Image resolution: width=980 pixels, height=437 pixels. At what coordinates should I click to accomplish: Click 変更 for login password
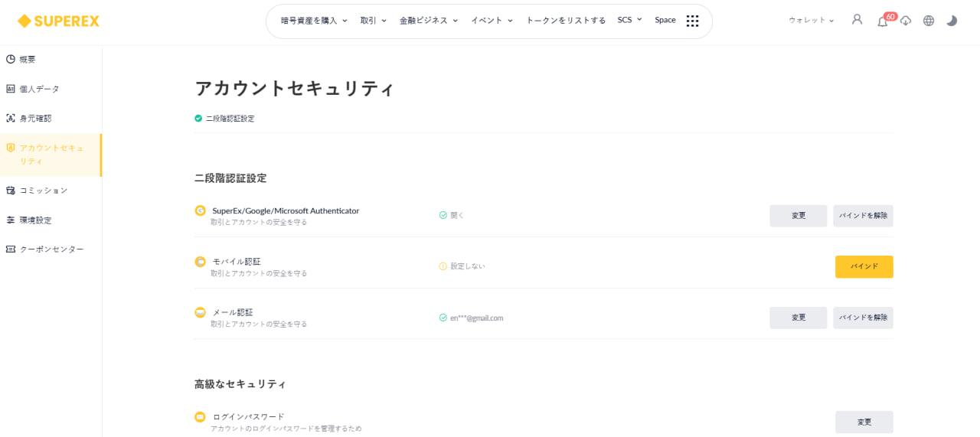(864, 422)
